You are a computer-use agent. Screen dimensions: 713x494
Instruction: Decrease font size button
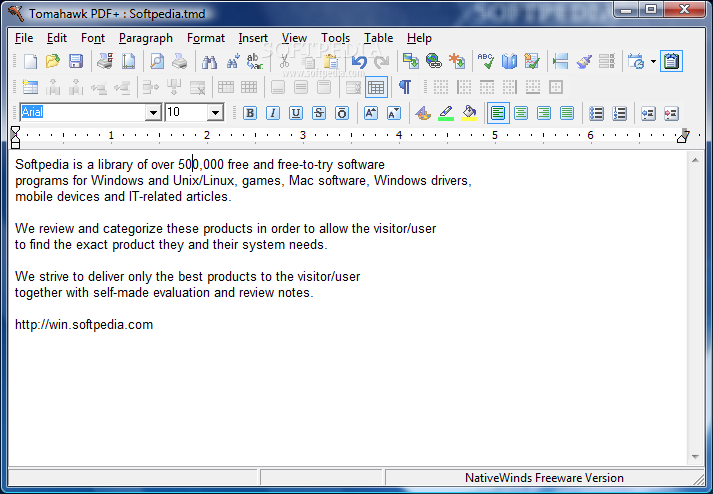394,113
